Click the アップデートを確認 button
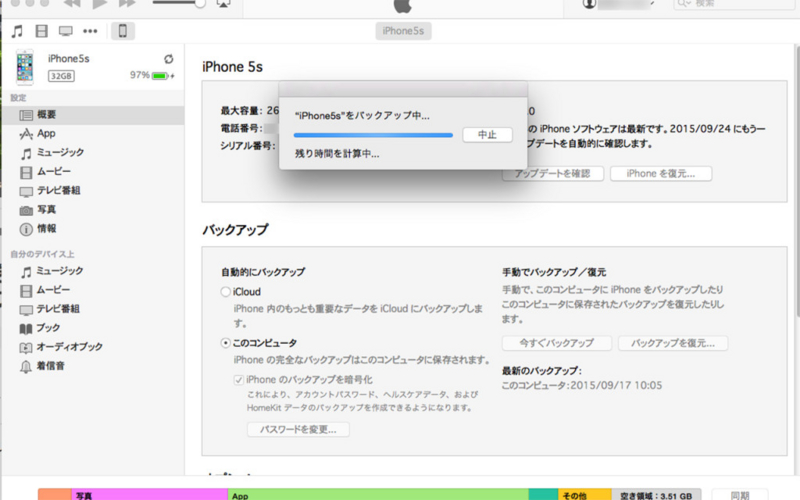This screenshot has width=800, height=500. click(553, 173)
